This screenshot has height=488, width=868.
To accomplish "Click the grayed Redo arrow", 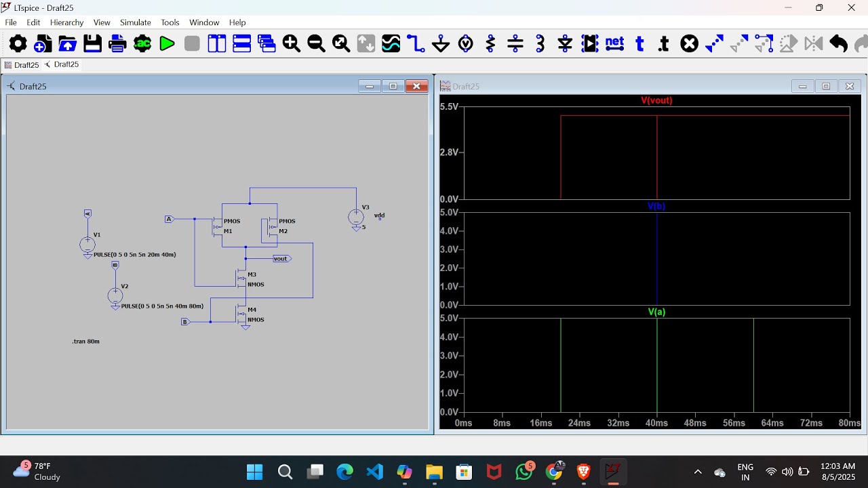I will click(861, 44).
